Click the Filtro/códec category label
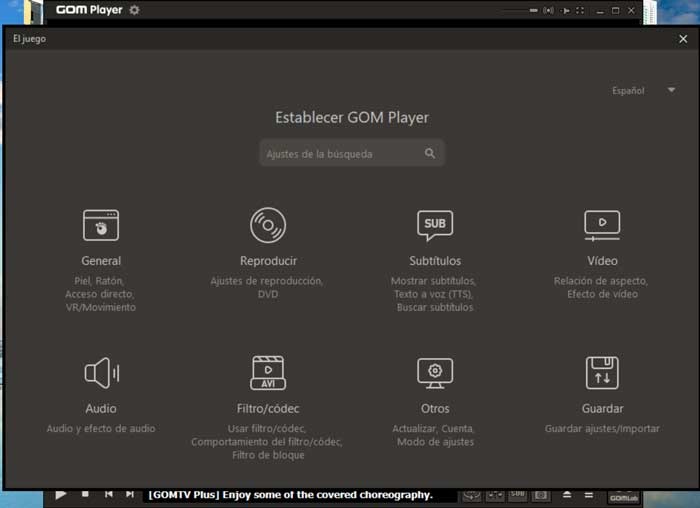700x508 pixels. (x=268, y=408)
